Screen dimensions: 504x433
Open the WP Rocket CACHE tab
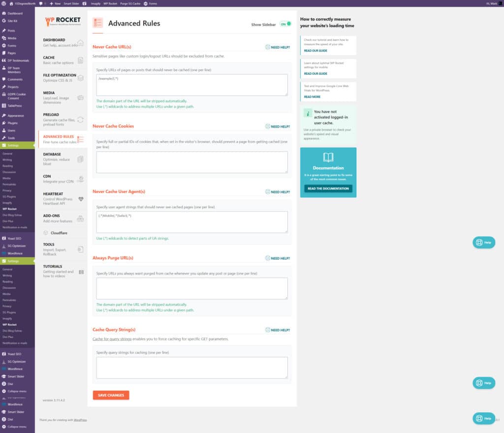tap(63, 60)
